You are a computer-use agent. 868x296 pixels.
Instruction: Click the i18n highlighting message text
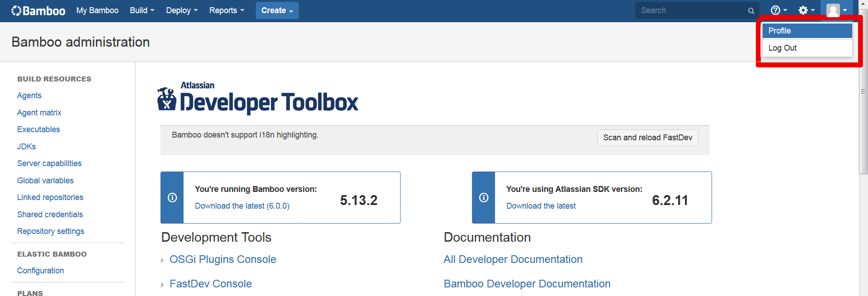pos(245,135)
